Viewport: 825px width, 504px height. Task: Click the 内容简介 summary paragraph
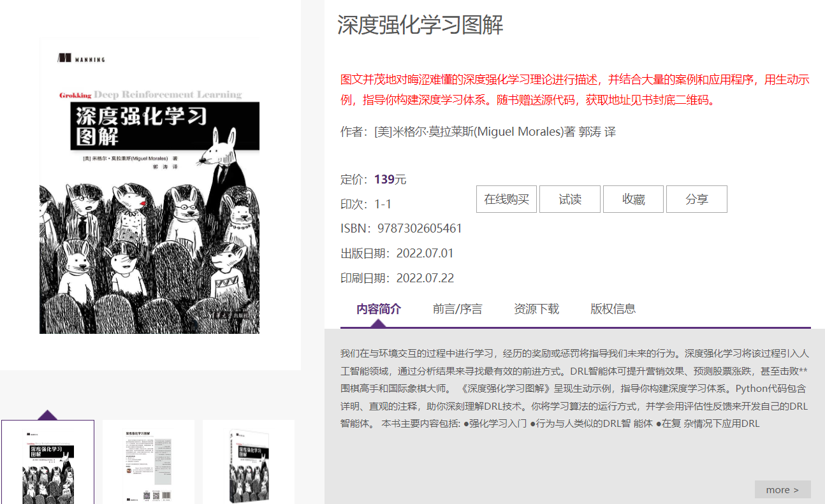pyautogui.click(x=575, y=388)
